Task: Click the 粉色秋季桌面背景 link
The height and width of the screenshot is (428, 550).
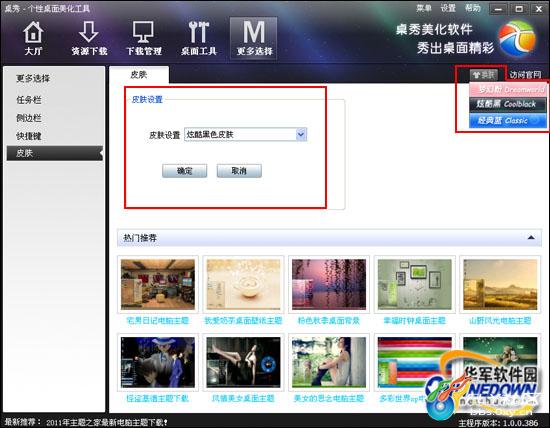Action: tap(329, 320)
